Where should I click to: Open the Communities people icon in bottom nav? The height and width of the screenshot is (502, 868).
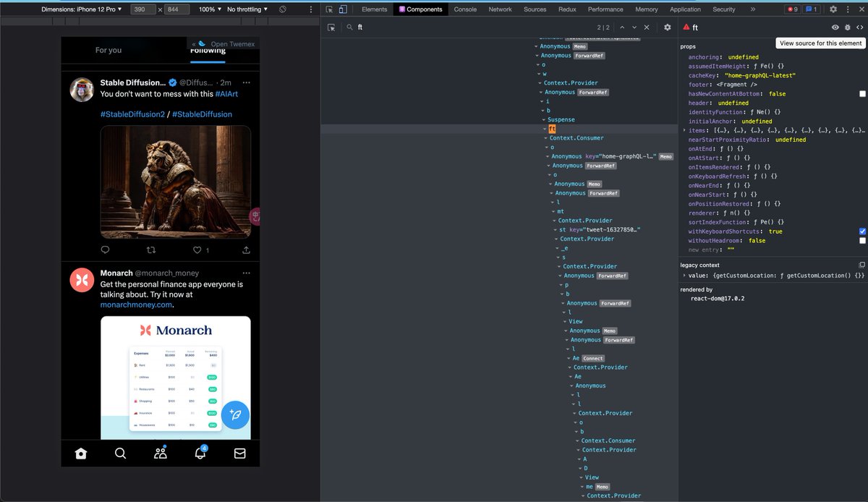(x=161, y=454)
